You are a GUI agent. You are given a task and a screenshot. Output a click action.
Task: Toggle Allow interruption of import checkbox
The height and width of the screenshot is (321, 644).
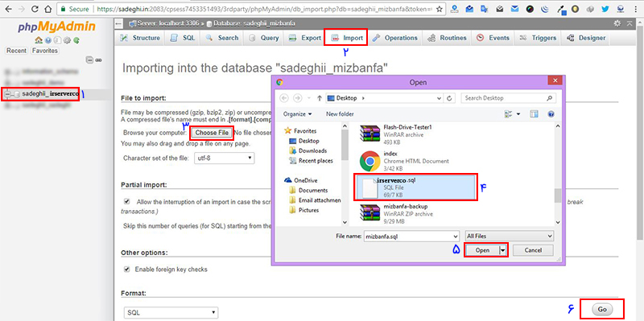coord(127,202)
